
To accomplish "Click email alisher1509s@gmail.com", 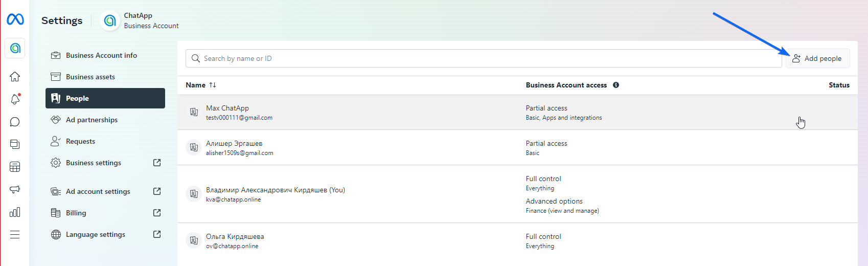I will click(240, 153).
